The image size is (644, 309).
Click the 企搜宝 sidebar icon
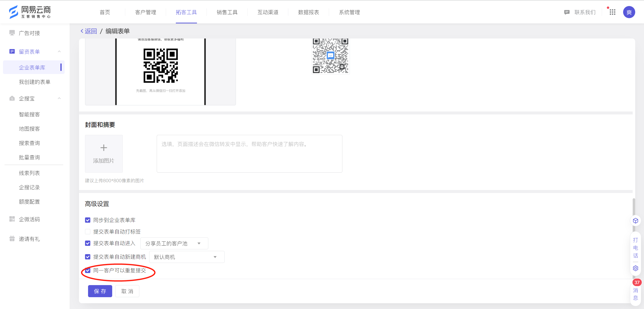tap(12, 98)
